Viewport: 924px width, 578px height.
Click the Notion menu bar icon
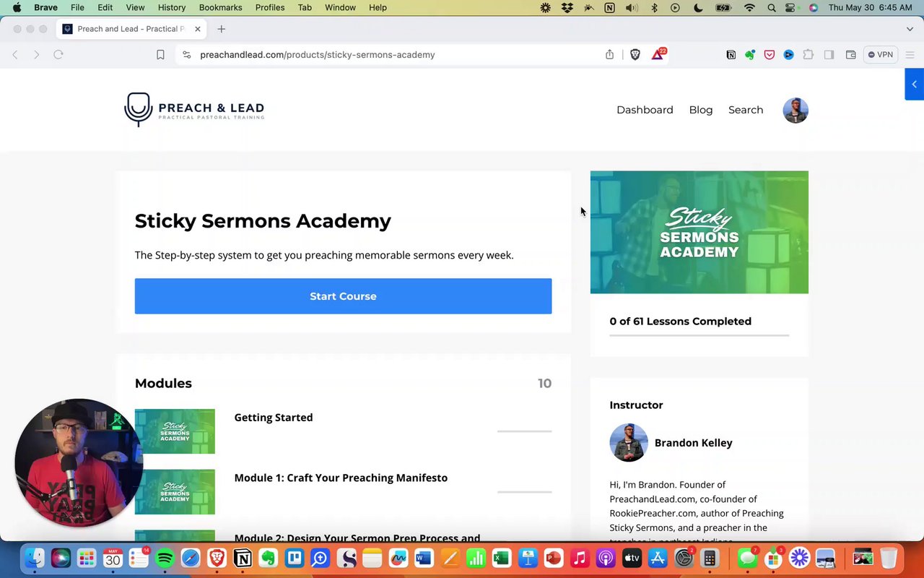(x=610, y=7)
